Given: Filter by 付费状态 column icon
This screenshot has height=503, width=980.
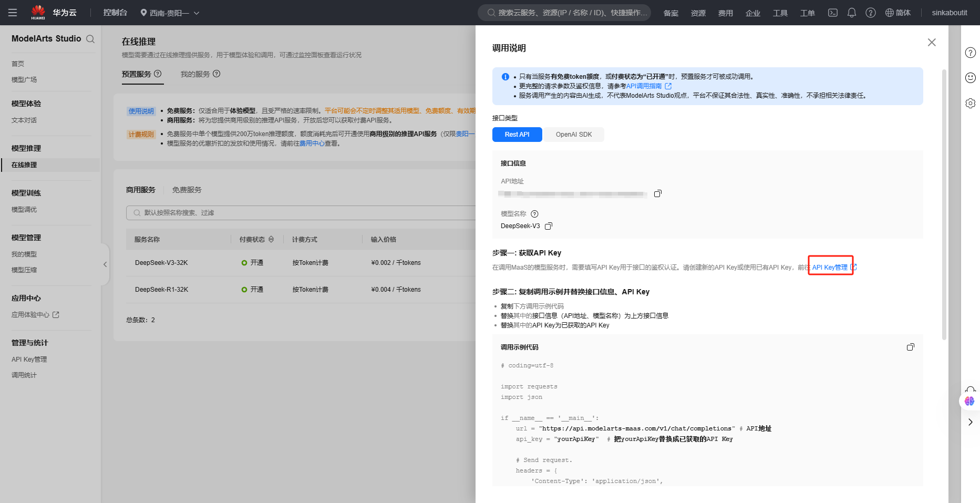Looking at the screenshot, I should click(271, 239).
